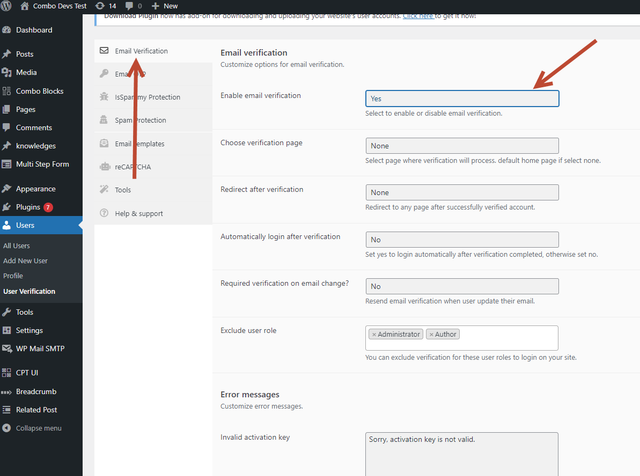
Task: Open User Verification submenu link
Action: tap(29, 291)
